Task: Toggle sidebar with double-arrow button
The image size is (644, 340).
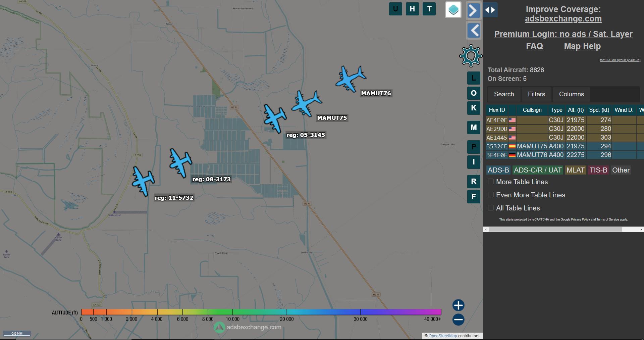Action: point(490,10)
